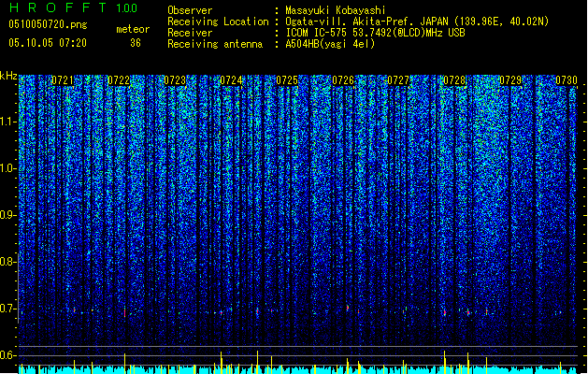
Task: Select the filename 0510050720.png
Action: point(48,24)
